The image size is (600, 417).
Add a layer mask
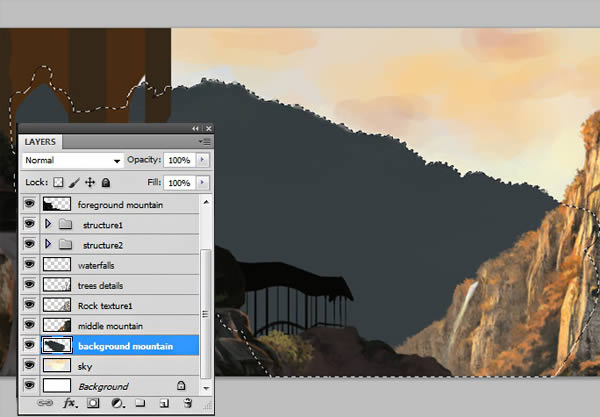pyautogui.click(x=93, y=403)
